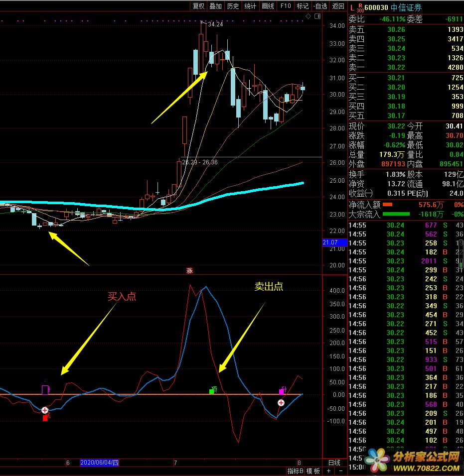Open the F10 company info
Viewport: 464px width, 476px height.
coord(286,6)
